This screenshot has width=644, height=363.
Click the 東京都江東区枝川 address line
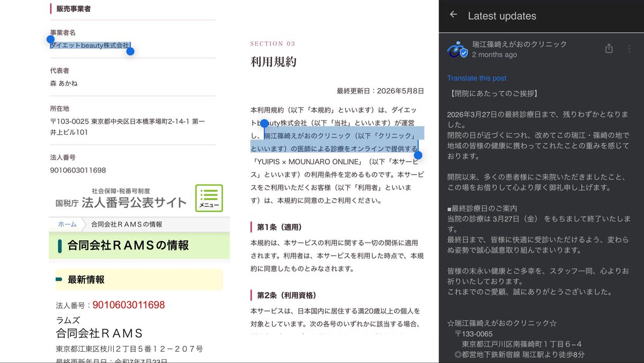[129, 349]
